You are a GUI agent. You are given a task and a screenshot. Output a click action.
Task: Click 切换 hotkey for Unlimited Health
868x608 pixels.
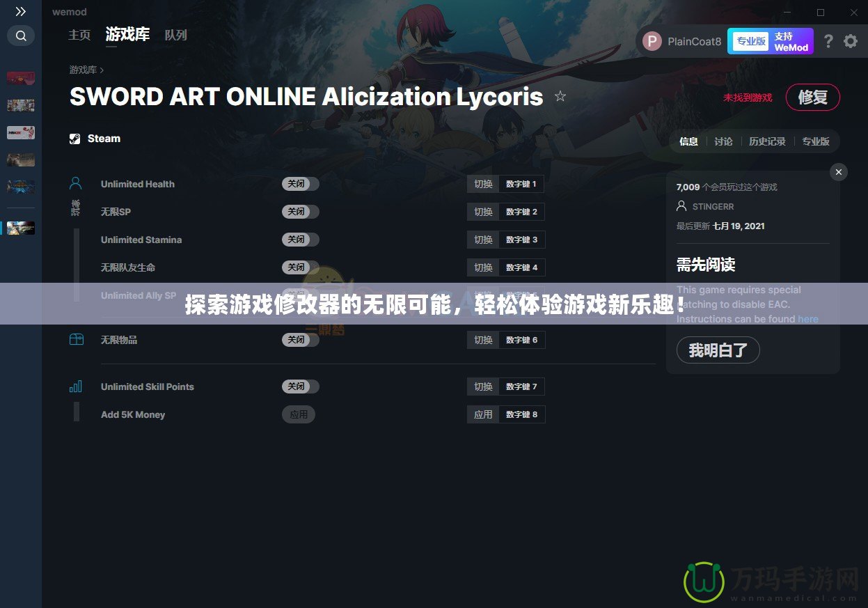[x=483, y=184]
